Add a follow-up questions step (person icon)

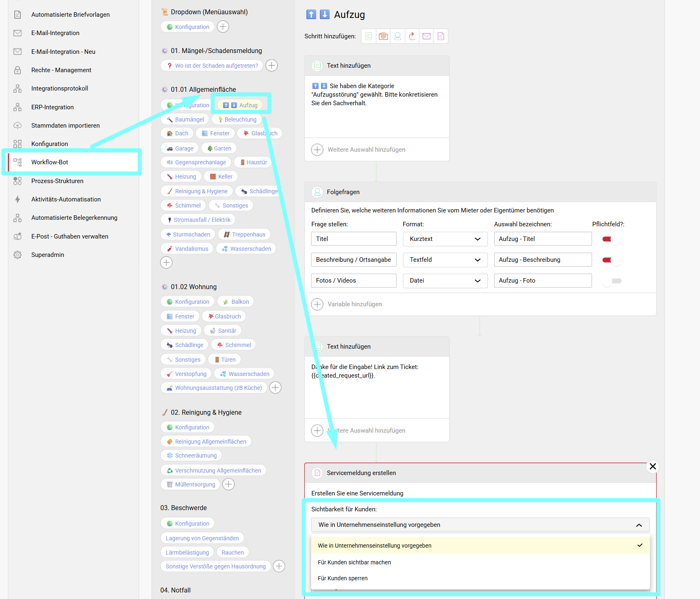397,36
